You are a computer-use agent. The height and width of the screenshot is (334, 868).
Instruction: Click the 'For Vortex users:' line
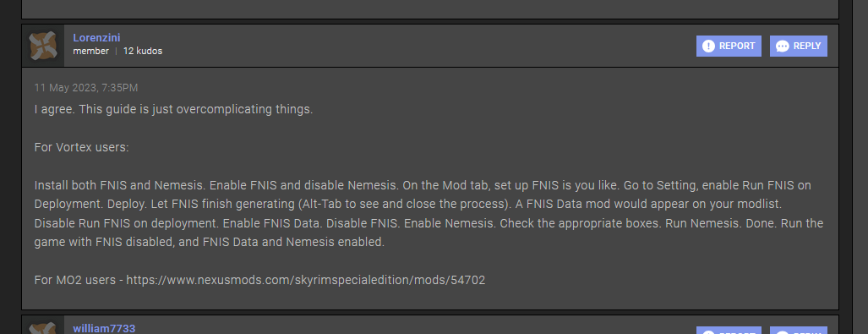[x=81, y=147]
